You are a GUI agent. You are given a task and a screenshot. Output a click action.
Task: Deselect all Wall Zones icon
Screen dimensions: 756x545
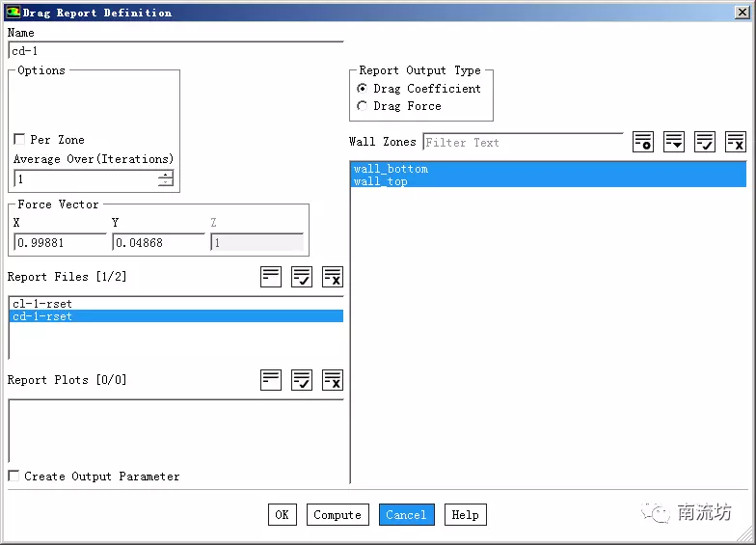[x=735, y=142]
